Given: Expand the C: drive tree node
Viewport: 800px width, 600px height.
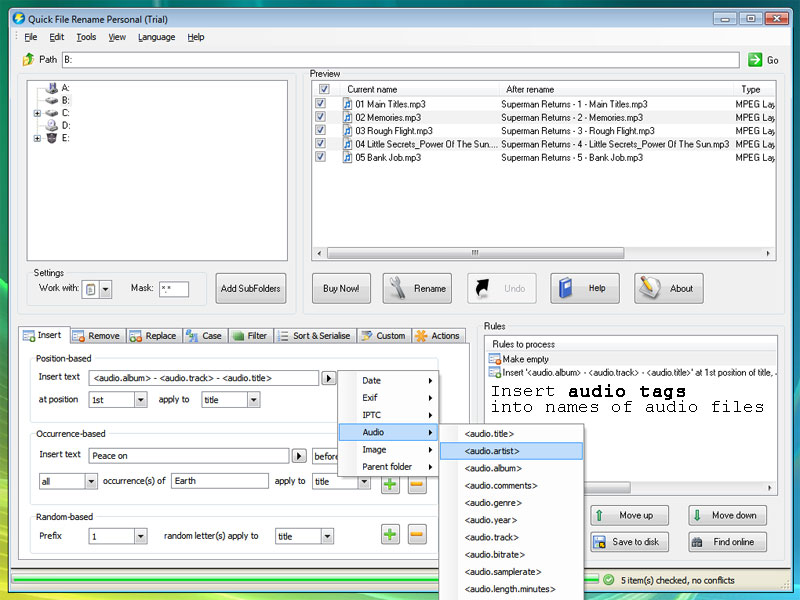Looking at the screenshot, I should tap(37, 113).
